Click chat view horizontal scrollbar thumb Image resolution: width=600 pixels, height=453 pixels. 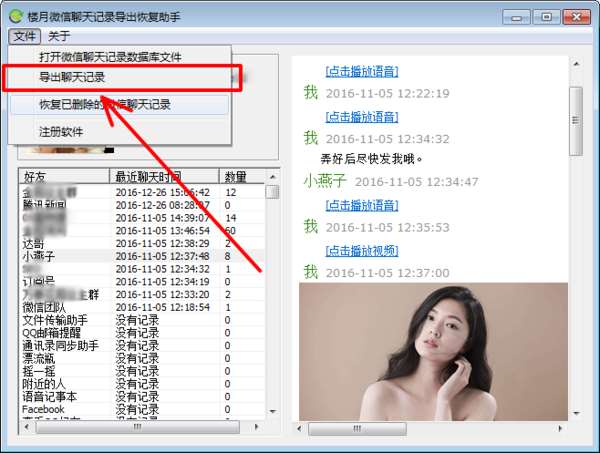[x=357, y=429]
